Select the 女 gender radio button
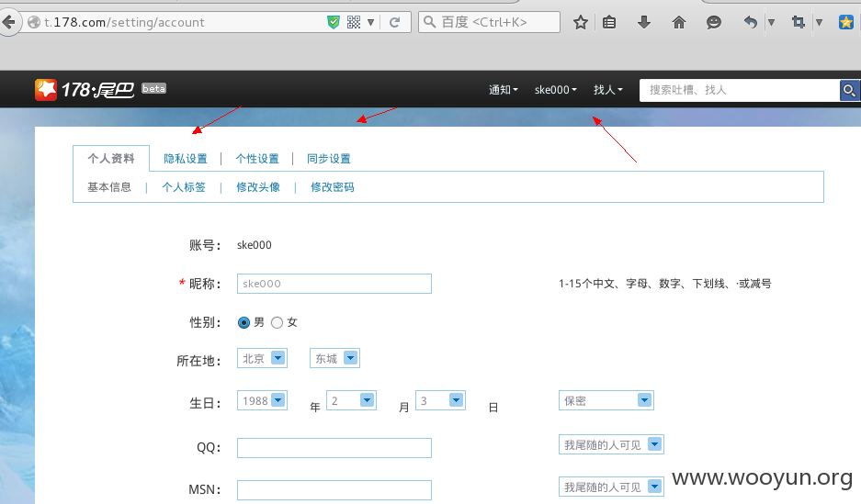Screen dimensions: 861x504 click(x=278, y=322)
